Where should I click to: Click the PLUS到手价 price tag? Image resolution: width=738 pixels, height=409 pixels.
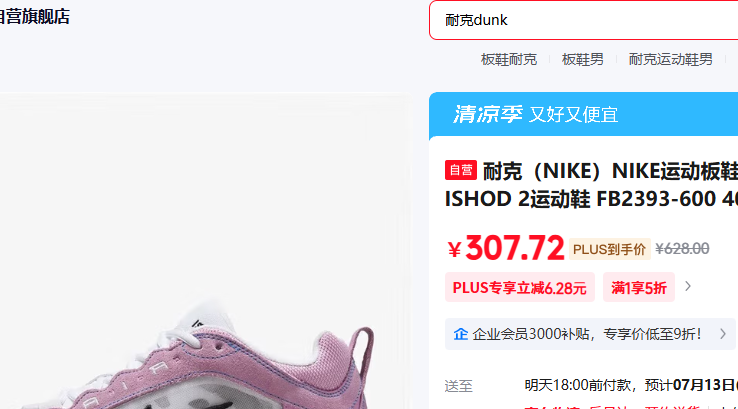point(610,249)
